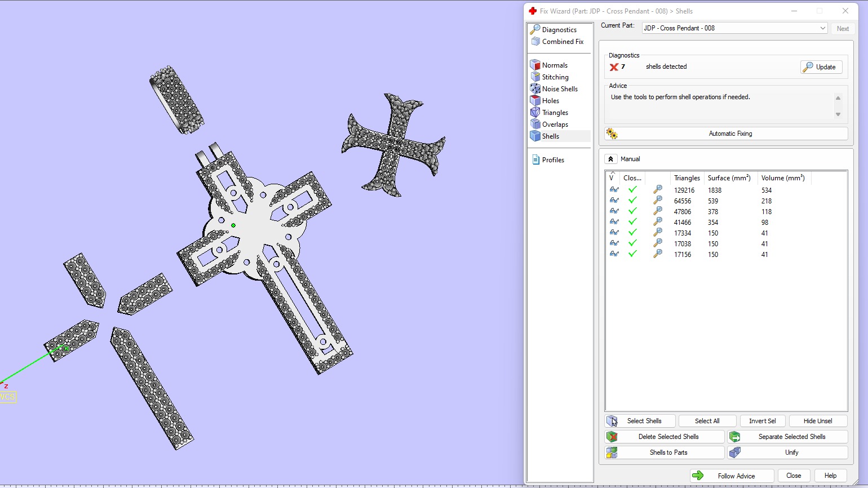Click the magnifier for the 17334-triangle shell
Viewport: 868px width, 488px height.
(658, 233)
